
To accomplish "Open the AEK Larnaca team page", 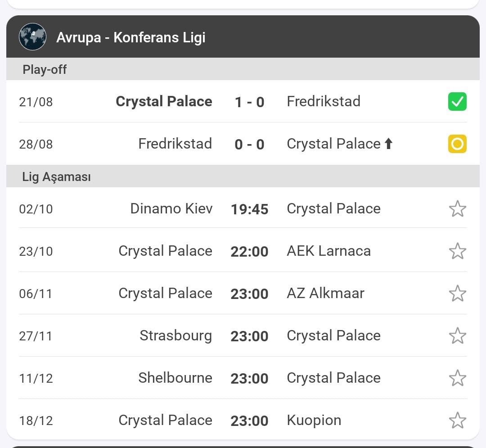I will click(329, 251).
